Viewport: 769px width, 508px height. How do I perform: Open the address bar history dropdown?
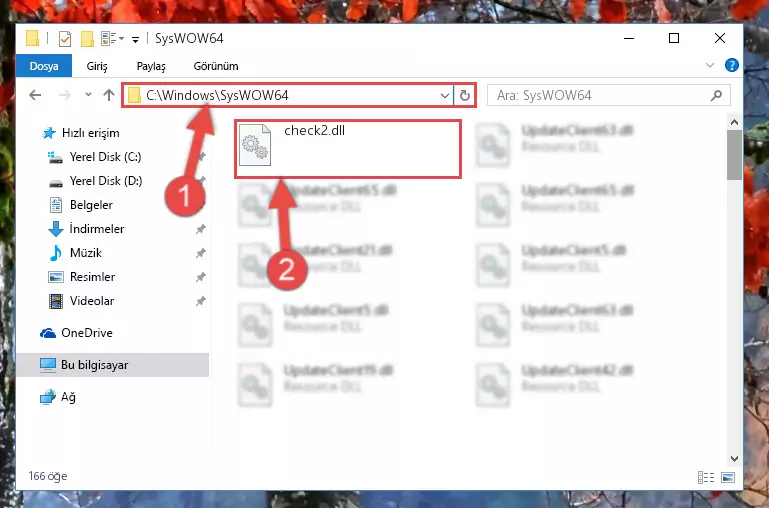tap(445, 95)
